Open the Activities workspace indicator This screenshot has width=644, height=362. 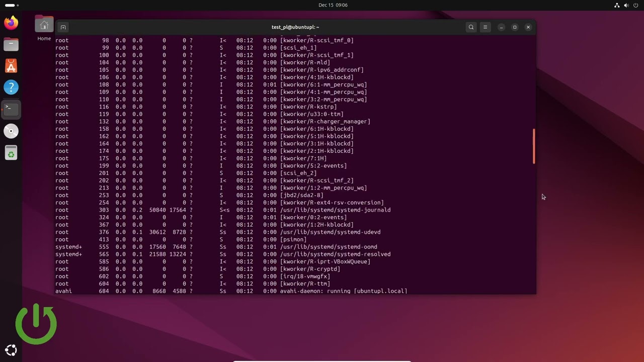point(12,5)
